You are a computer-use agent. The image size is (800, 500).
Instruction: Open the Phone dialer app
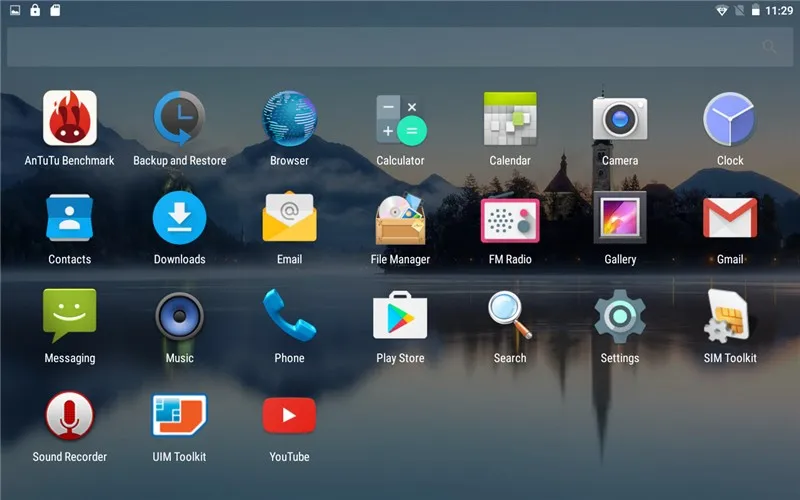click(289, 315)
